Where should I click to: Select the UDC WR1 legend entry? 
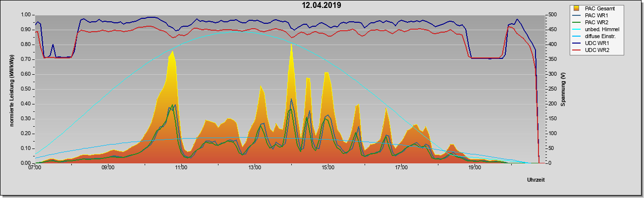point(596,43)
